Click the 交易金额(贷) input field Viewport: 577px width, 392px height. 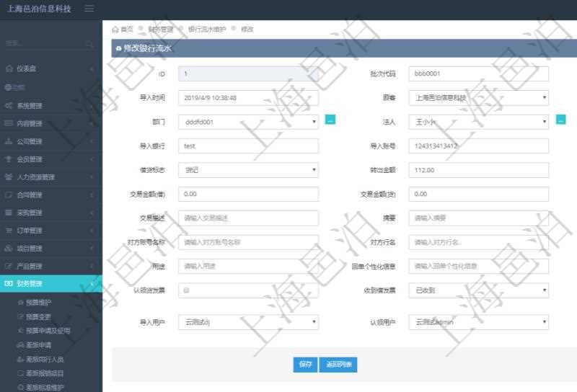pyautogui.click(x=478, y=194)
